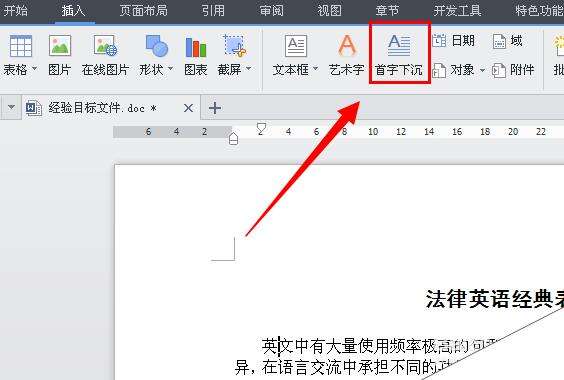Screen dimensions: 564x380
Task: Click the 在线图片 online picture icon
Action: click(105, 45)
